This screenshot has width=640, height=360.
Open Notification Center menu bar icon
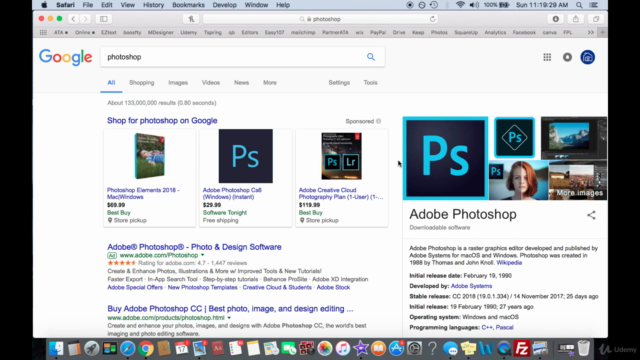pos(594,5)
